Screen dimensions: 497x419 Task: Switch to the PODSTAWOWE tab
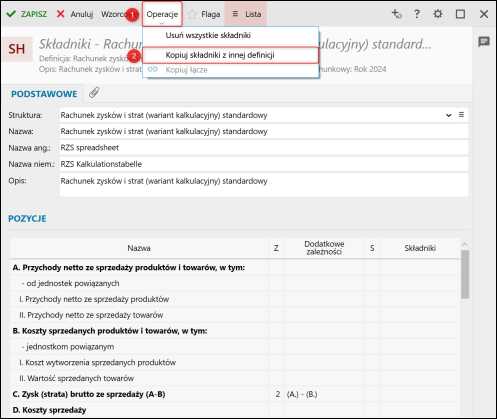pos(44,94)
